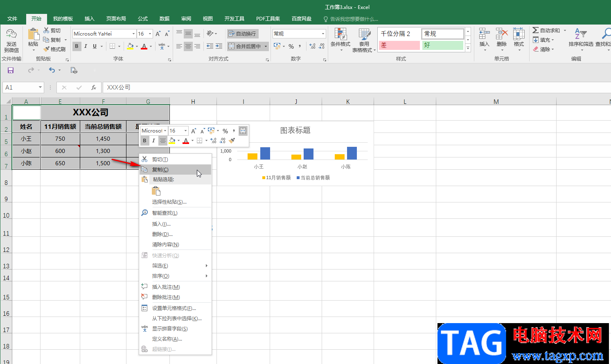The height and width of the screenshot is (364, 611).
Task: Choose 选择性粘贴 from the context menu
Action: pos(176,202)
